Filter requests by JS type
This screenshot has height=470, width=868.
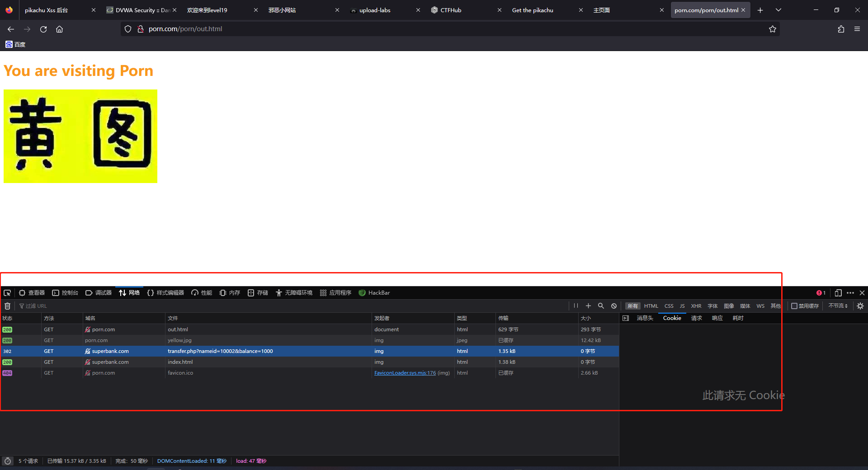click(x=682, y=306)
